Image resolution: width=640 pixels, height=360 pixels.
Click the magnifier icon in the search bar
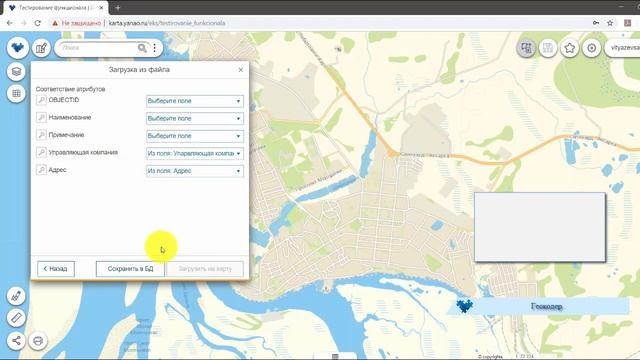(142, 48)
